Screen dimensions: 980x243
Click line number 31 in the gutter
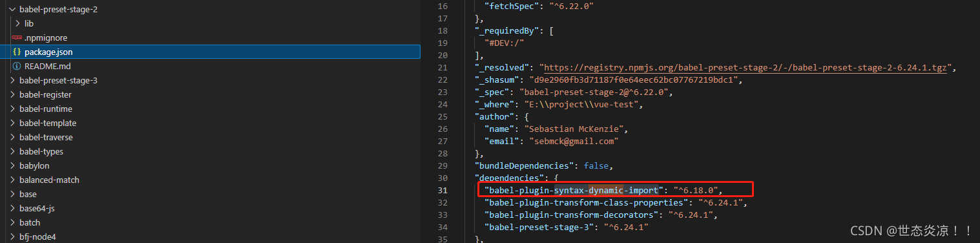pos(442,191)
